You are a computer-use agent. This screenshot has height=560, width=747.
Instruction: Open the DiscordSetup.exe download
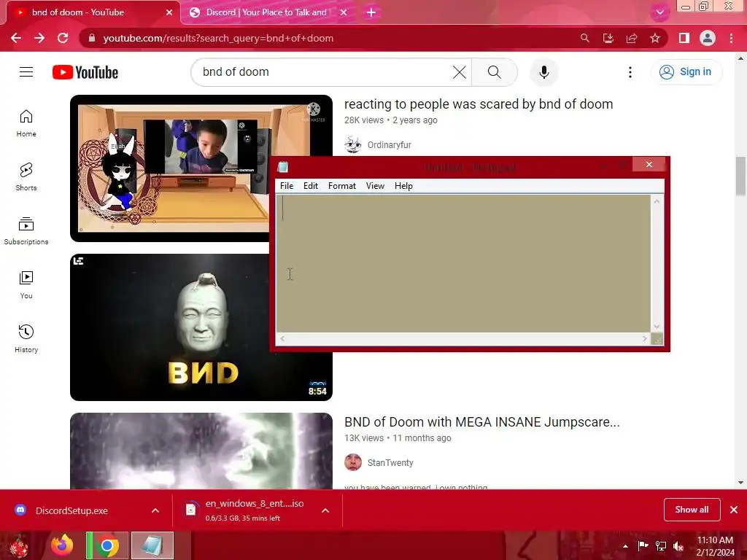tap(71, 510)
